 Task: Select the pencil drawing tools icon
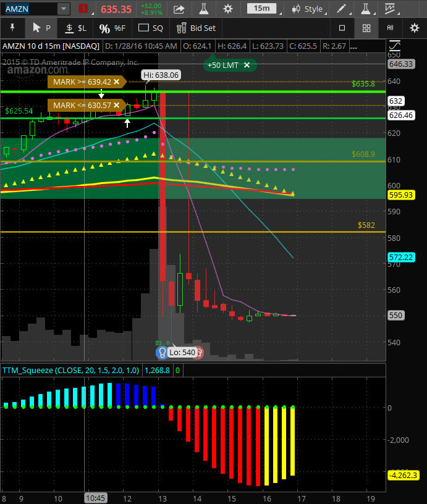(341, 9)
